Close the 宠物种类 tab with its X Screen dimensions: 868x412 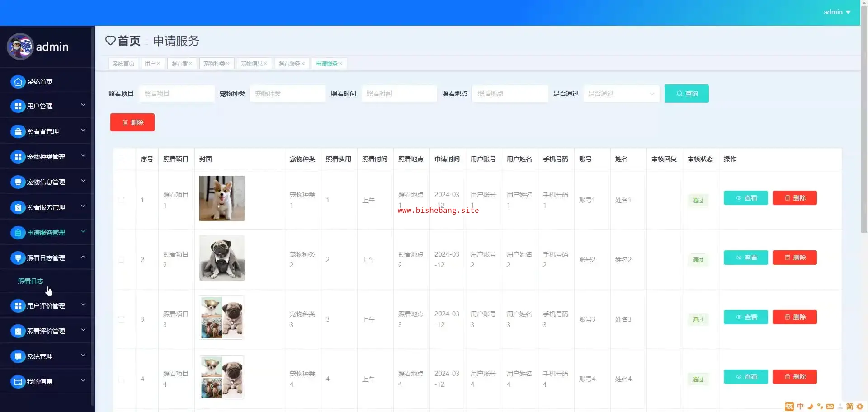point(228,64)
